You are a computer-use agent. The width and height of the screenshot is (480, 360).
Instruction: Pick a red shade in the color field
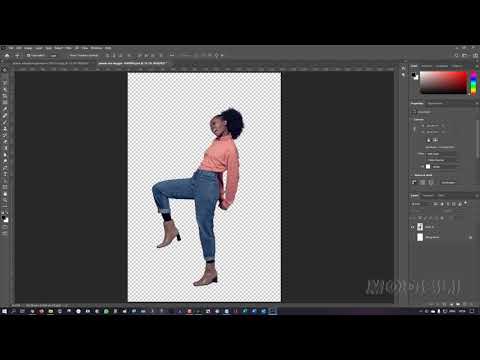point(443,82)
